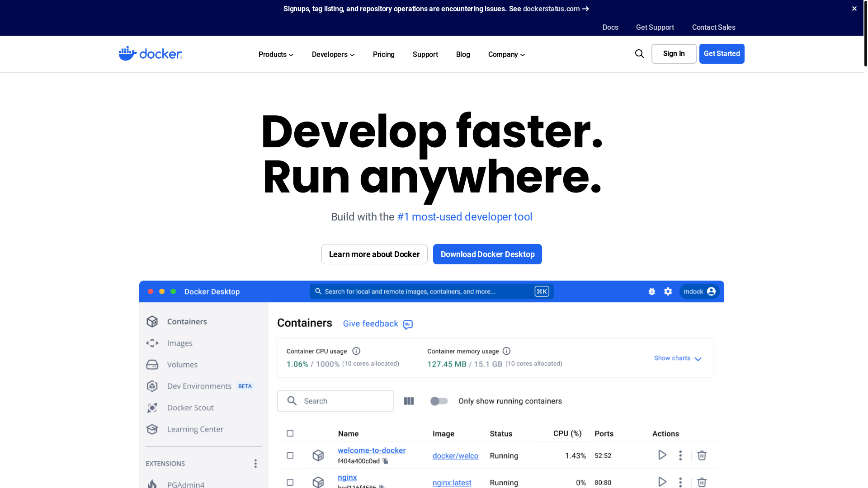This screenshot has height=488, width=868.
Task: Open the Support menu item
Action: 425,55
